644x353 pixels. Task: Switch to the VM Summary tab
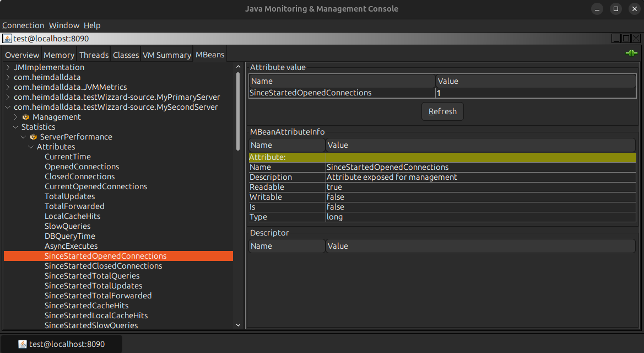166,55
